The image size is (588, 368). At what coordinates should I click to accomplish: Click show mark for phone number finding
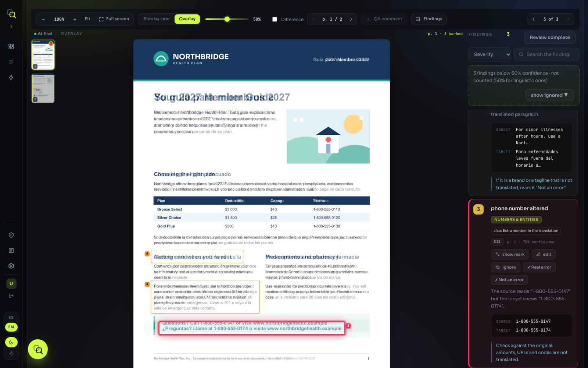510,254
